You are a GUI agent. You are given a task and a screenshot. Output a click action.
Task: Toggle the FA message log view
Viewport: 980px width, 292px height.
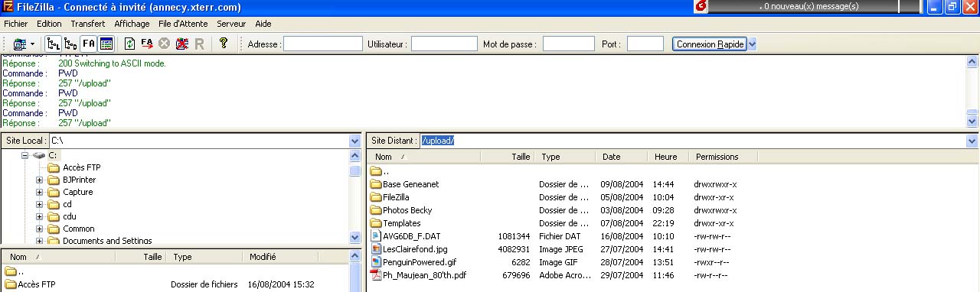coord(89,44)
